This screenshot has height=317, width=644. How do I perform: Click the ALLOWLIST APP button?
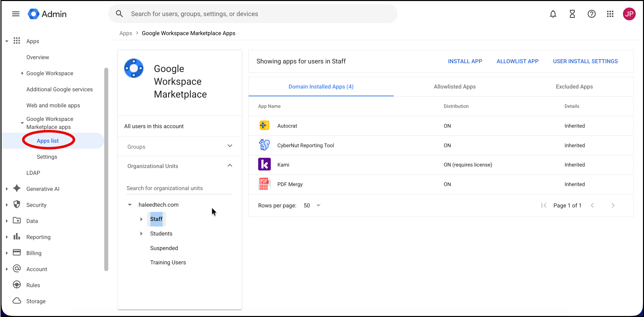click(517, 61)
